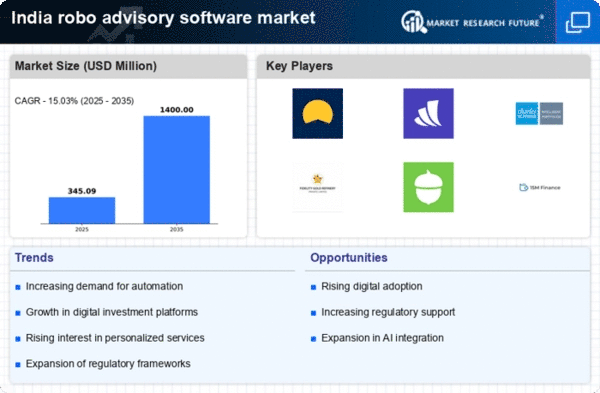Click 'Rising interest in personalized services'

(115, 338)
